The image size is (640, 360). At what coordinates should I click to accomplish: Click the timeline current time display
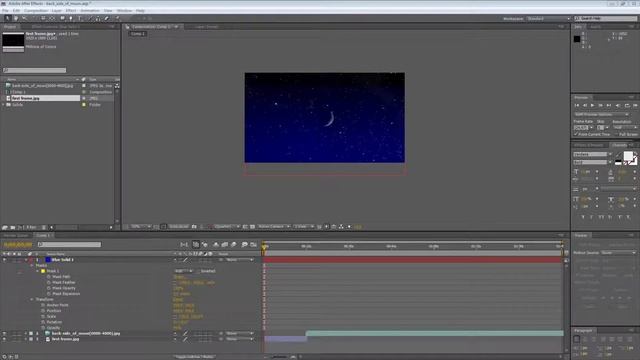18,244
